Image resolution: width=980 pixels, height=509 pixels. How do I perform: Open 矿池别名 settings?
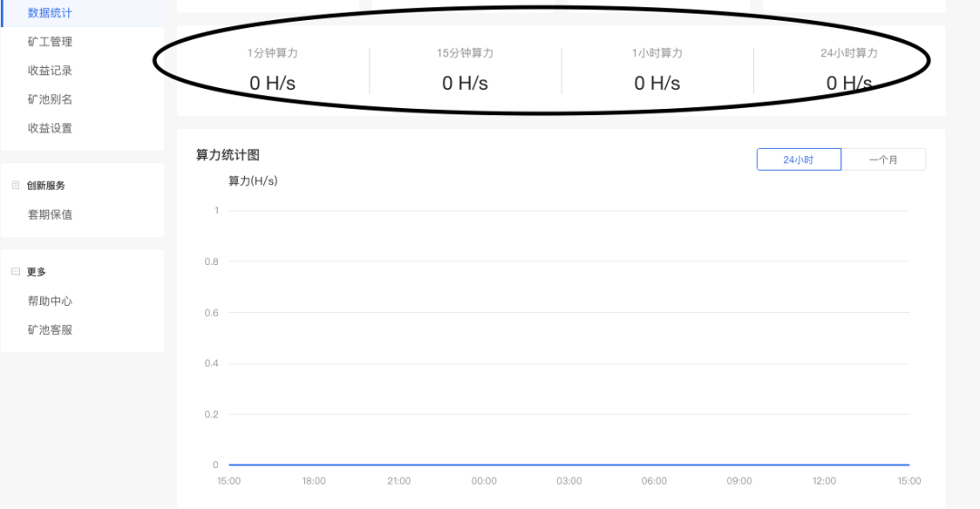(x=50, y=100)
